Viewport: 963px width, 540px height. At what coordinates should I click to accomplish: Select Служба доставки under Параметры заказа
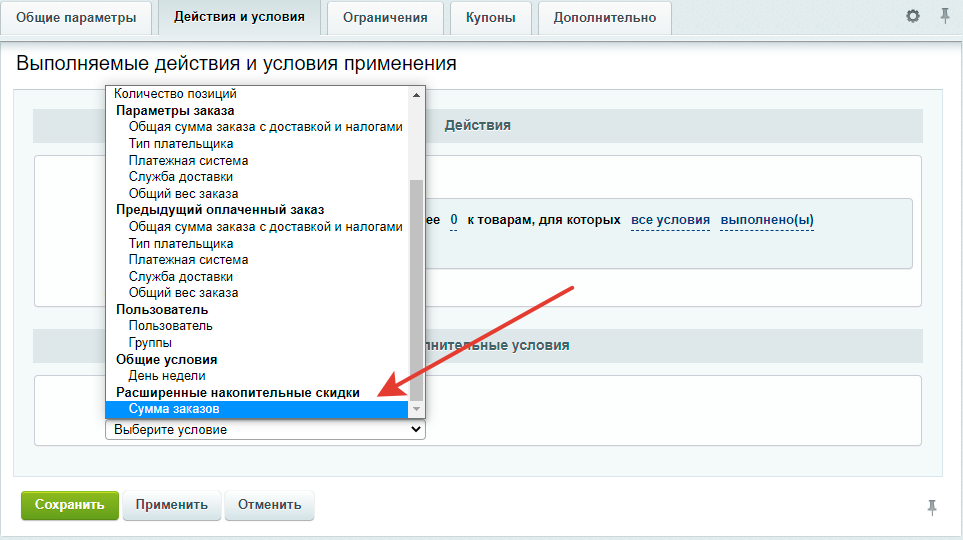click(257, 177)
